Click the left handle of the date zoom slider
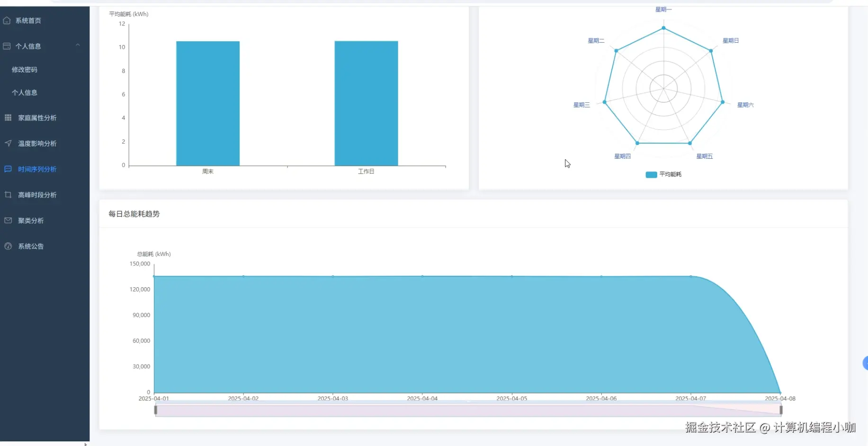The image size is (868, 446). pyautogui.click(x=156, y=410)
